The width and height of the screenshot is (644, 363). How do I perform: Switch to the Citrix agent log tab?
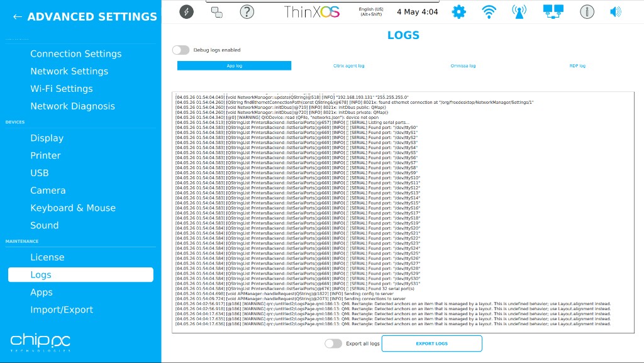(x=348, y=65)
